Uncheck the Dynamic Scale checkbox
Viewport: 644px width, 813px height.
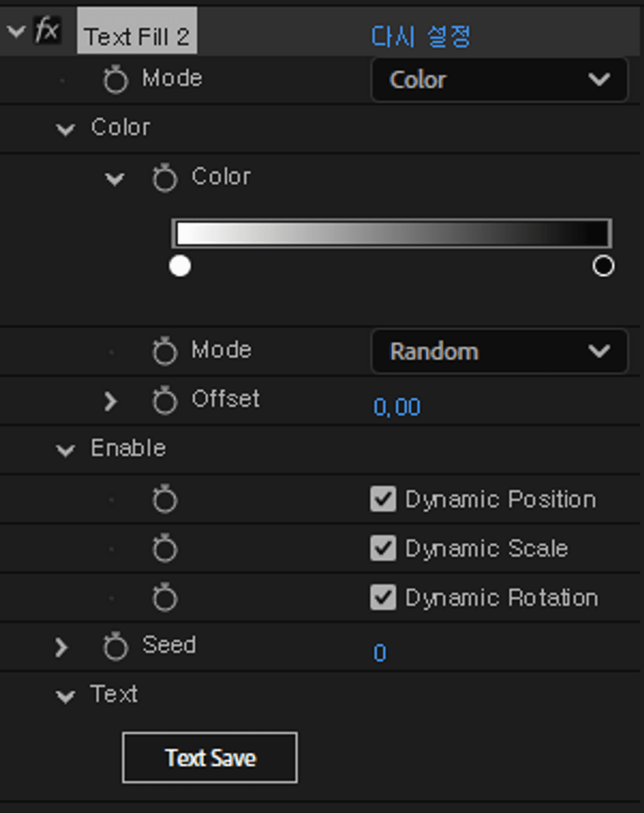(x=383, y=548)
